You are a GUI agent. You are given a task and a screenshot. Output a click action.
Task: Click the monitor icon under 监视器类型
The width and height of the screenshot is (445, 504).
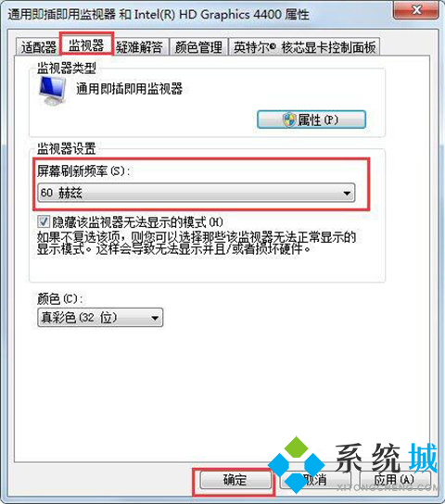click(53, 90)
